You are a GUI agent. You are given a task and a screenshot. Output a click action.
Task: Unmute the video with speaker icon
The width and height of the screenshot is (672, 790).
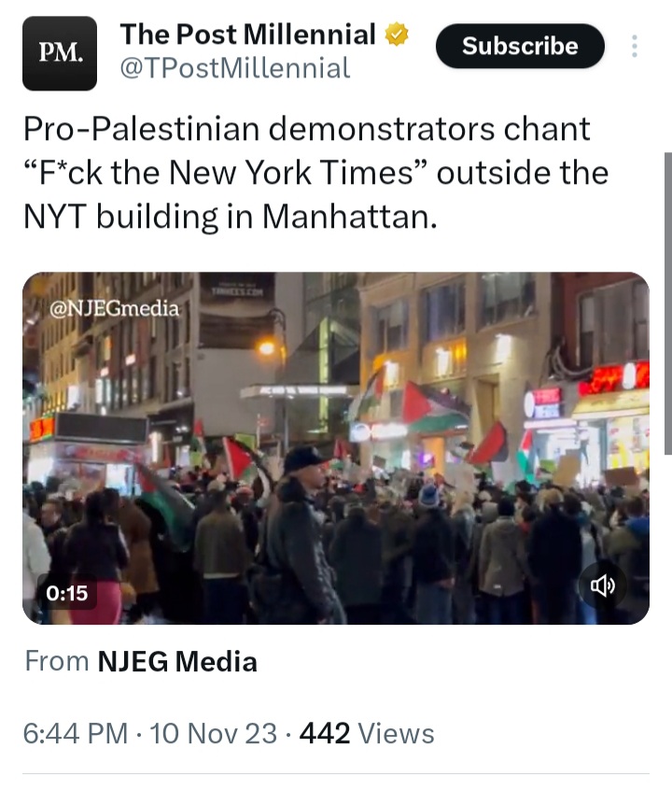(603, 585)
